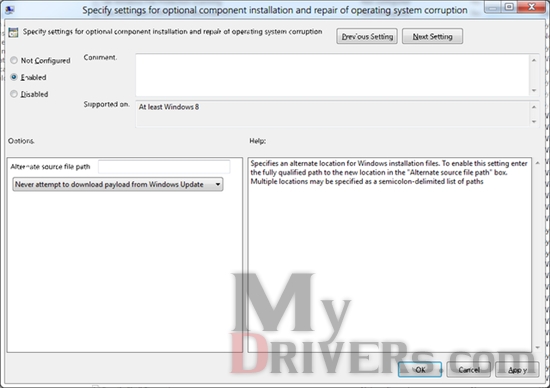
Task: Close the policy settings dialog
Action: (531, 7)
